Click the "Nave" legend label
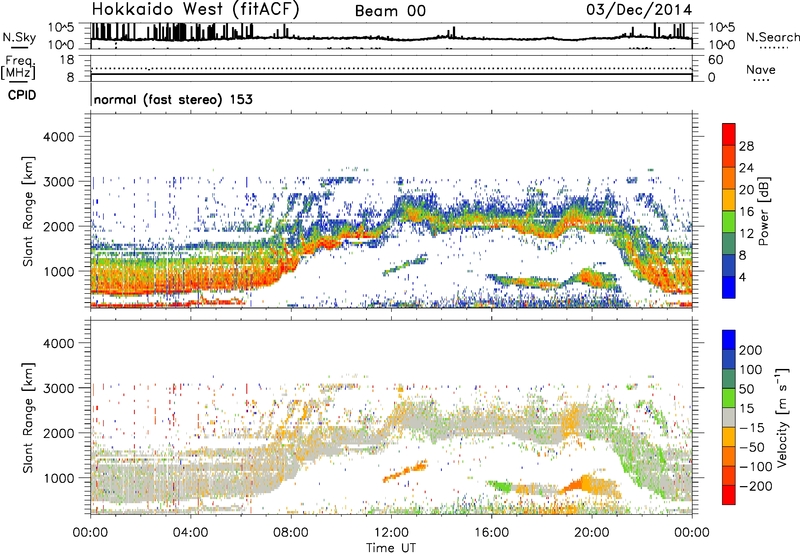 [x=761, y=69]
